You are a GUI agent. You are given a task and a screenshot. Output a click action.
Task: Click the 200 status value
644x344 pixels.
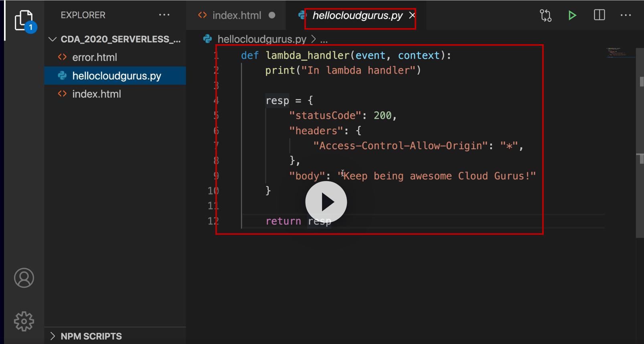pyautogui.click(x=383, y=116)
